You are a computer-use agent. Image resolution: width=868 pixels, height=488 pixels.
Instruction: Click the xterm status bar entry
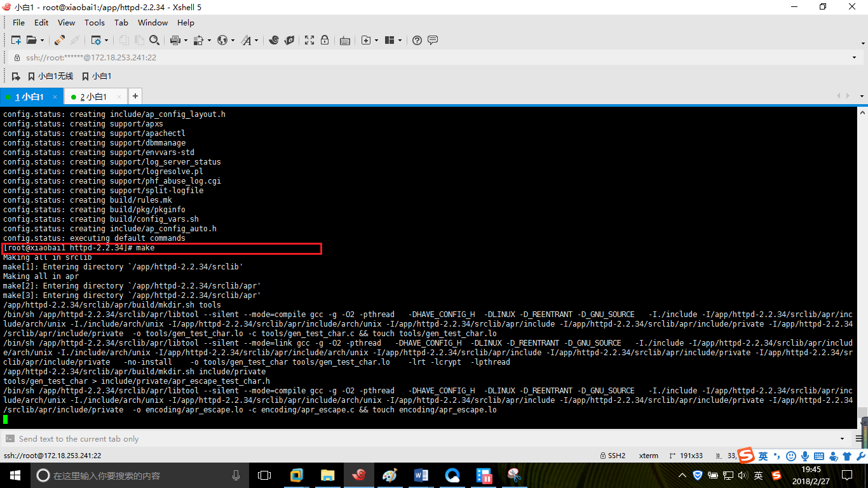(x=649, y=456)
